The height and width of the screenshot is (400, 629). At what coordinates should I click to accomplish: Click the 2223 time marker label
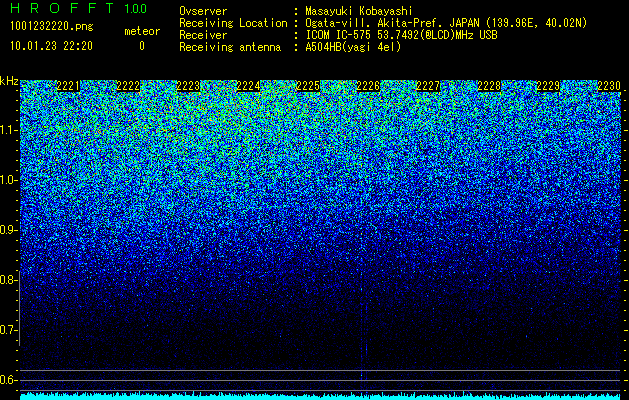(189, 86)
